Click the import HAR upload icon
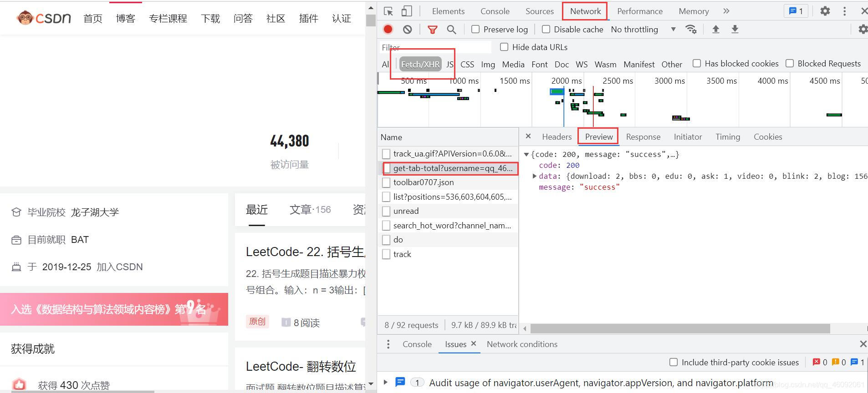Screen dimensions: 868x393 716,30
